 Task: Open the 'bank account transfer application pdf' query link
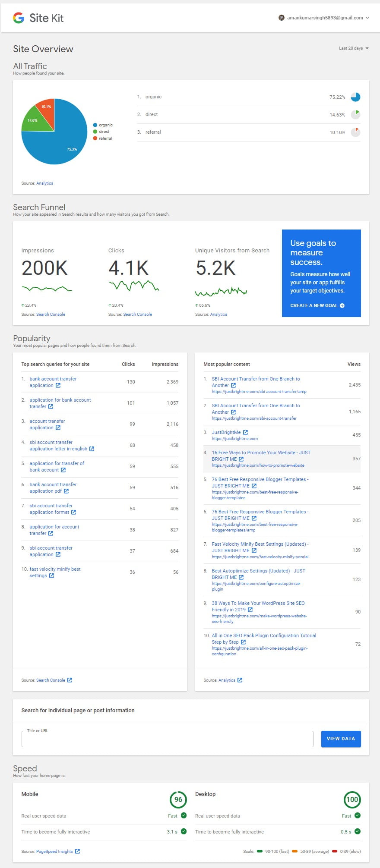pyautogui.click(x=53, y=488)
